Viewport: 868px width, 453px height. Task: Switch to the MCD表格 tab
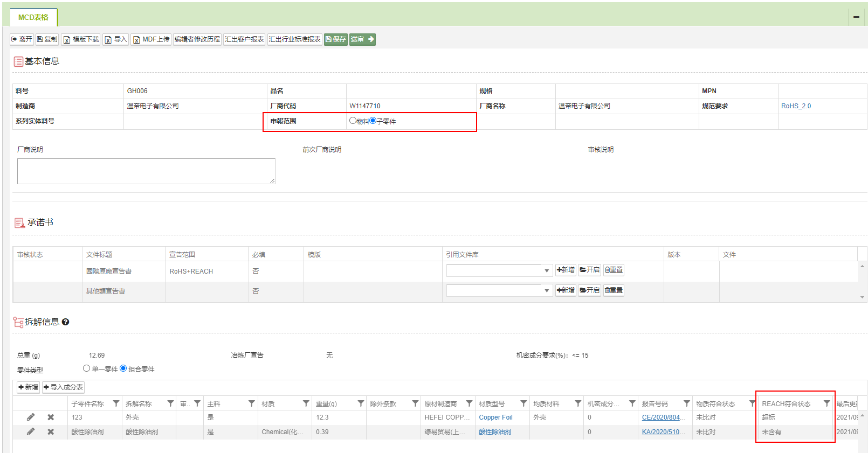pyautogui.click(x=33, y=17)
